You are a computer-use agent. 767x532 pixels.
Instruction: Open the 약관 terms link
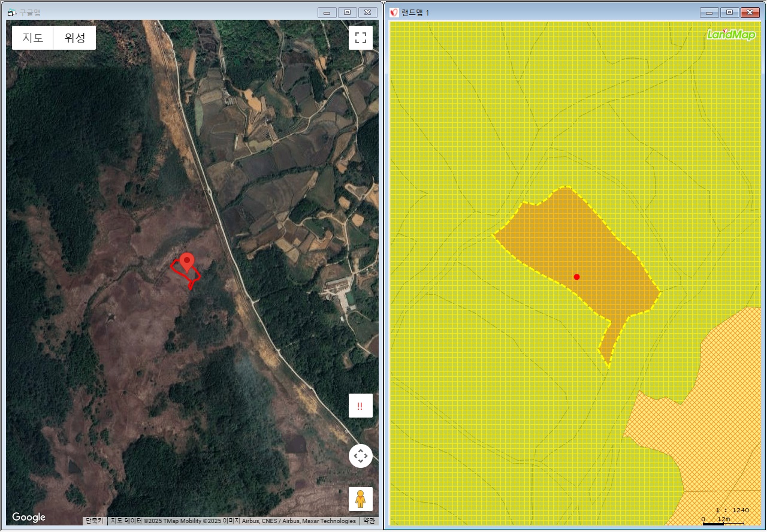pyautogui.click(x=369, y=521)
